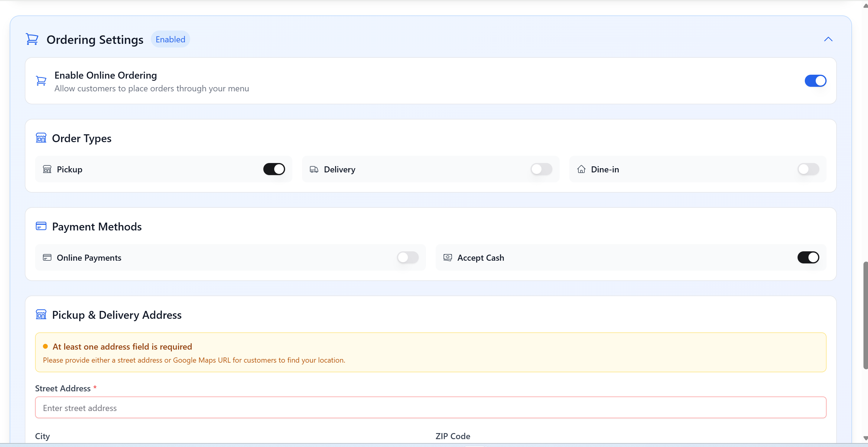This screenshot has height=447, width=868.
Task: Click the Payment Methods card icon
Action: [x=41, y=226]
